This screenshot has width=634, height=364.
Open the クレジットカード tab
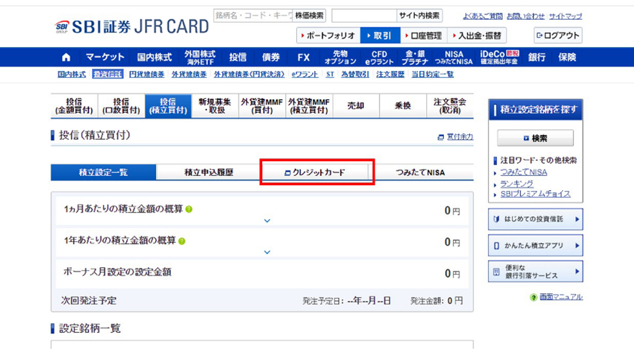click(317, 173)
